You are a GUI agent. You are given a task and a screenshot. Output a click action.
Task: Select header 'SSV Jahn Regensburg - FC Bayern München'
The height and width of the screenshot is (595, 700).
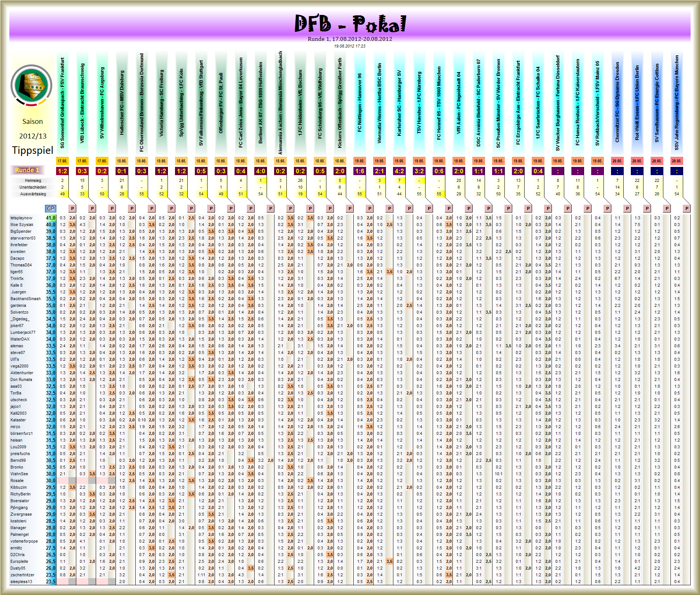(676, 103)
